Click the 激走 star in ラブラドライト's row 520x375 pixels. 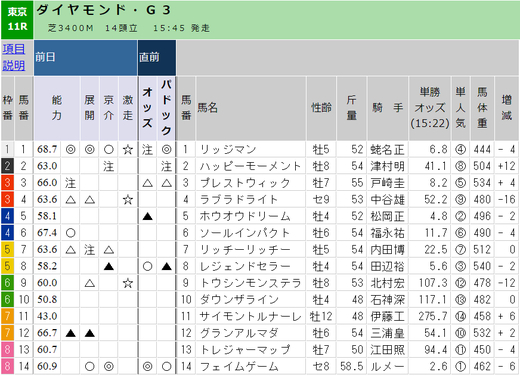tap(128, 200)
